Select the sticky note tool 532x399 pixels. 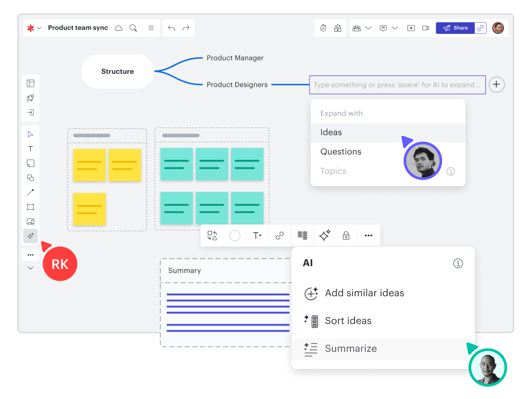tap(30, 163)
